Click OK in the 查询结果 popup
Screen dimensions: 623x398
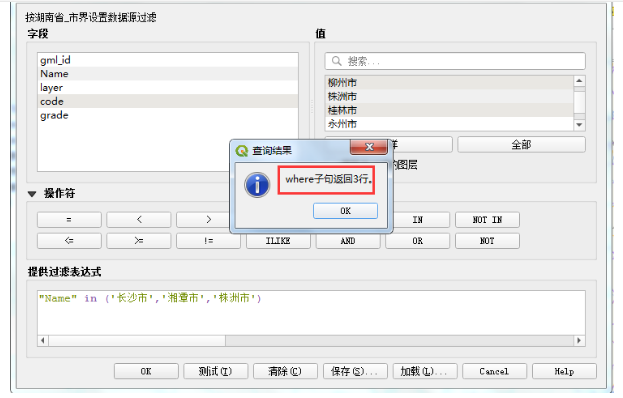(x=345, y=211)
